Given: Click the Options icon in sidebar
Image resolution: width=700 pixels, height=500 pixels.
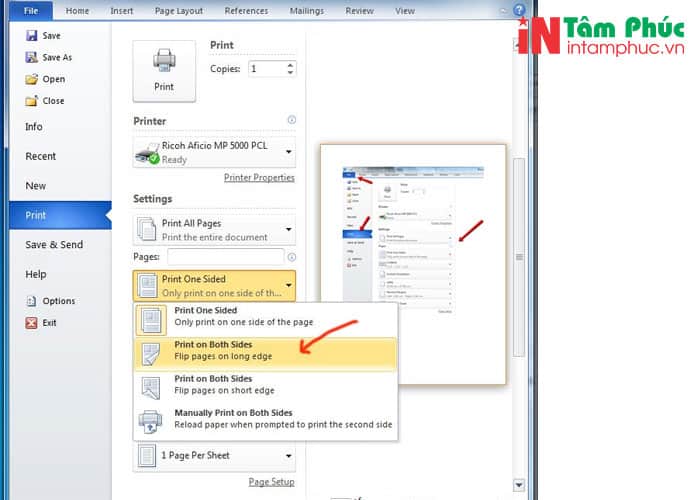Looking at the screenshot, I should [x=31, y=301].
